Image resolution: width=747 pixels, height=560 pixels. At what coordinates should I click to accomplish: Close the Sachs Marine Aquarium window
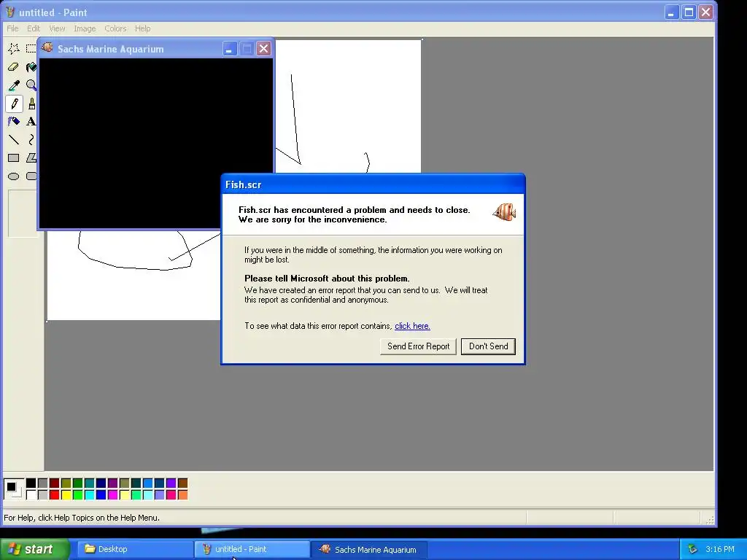(x=263, y=49)
